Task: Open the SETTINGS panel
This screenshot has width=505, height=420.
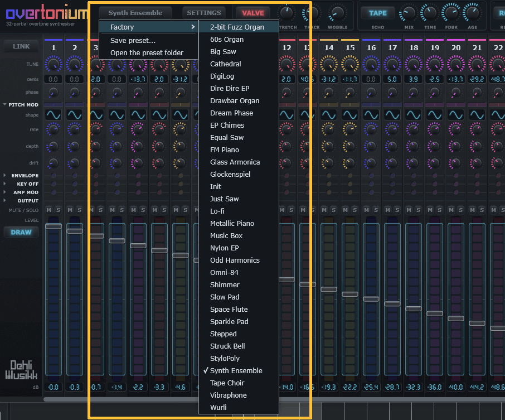Action: click(x=204, y=13)
